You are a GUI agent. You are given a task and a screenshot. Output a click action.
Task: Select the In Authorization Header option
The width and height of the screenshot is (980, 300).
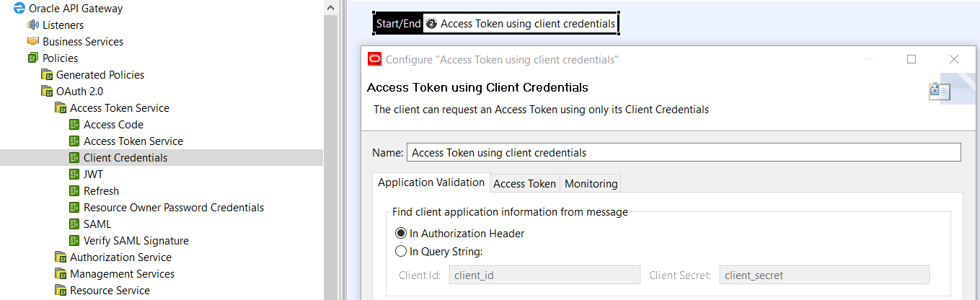click(401, 234)
